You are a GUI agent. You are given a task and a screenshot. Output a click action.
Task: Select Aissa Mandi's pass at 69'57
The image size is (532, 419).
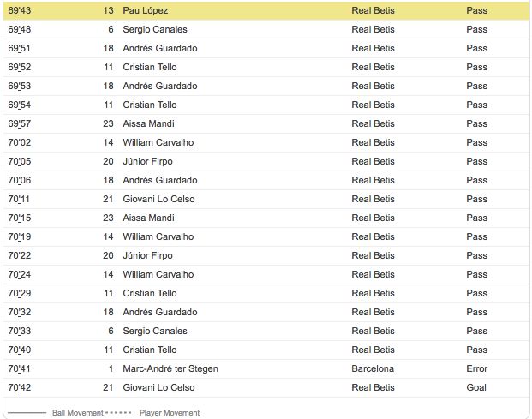point(266,123)
